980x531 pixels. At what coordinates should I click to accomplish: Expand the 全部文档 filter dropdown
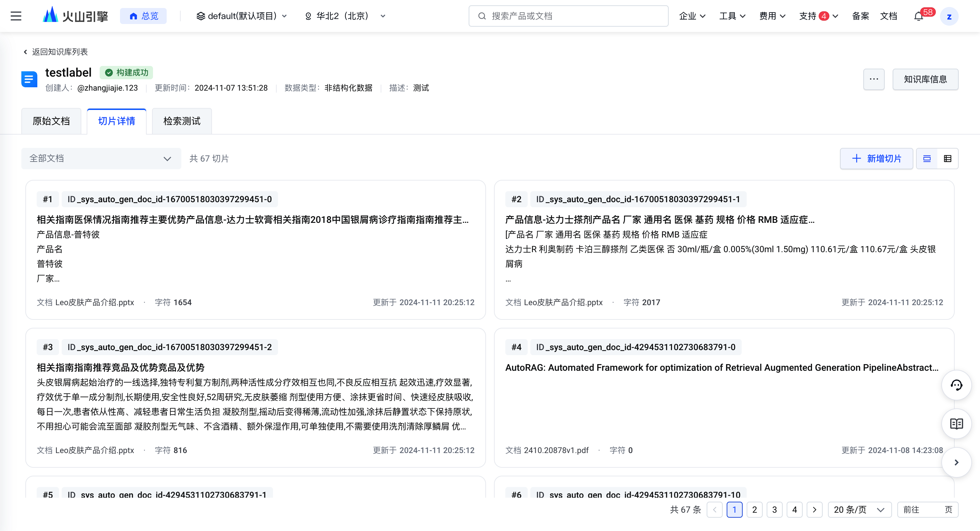click(101, 159)
